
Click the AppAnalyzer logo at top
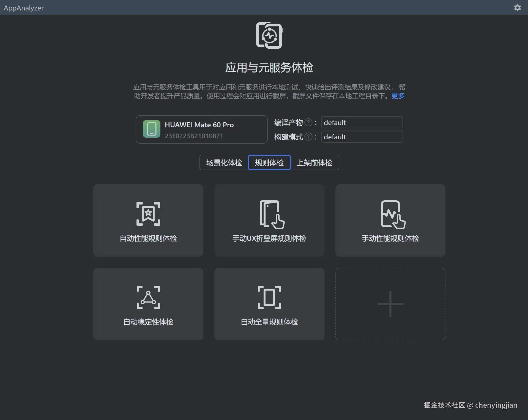tap(24, 8)
